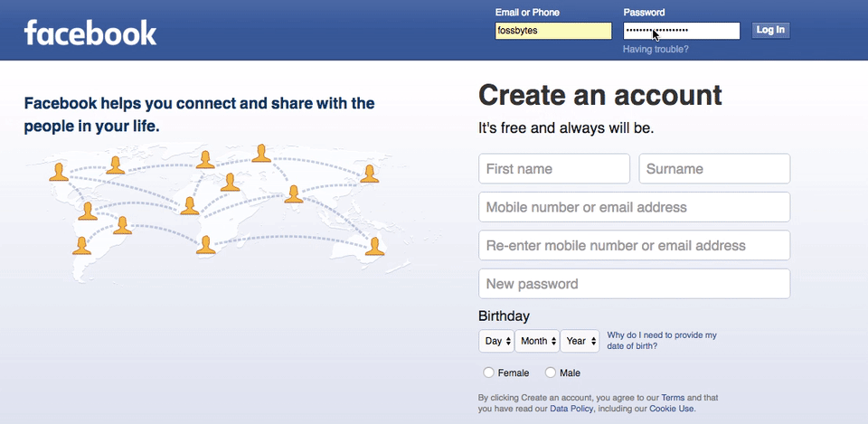Click the Log In button

(x=770, y=31)
